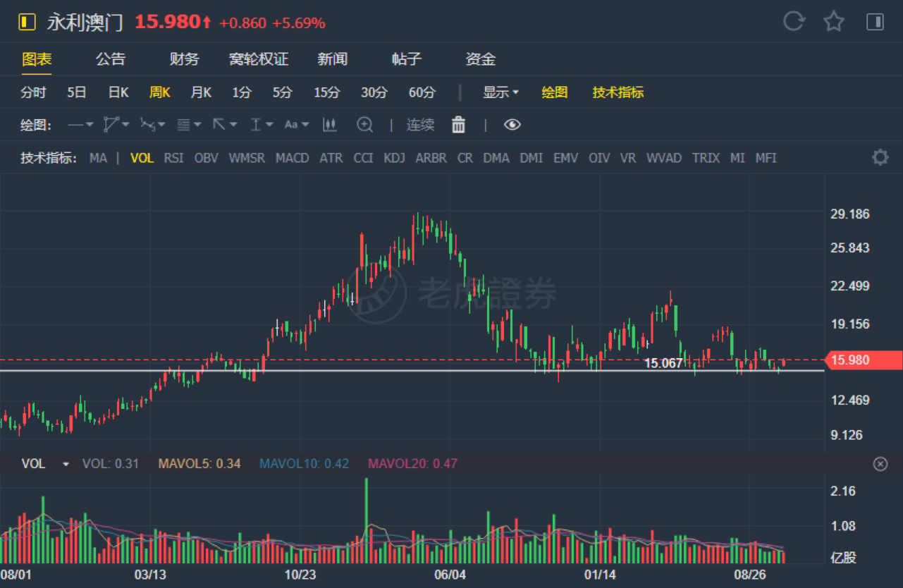Enable the WVAD indicator
The image size is (903, 588).
coord(664,158)
